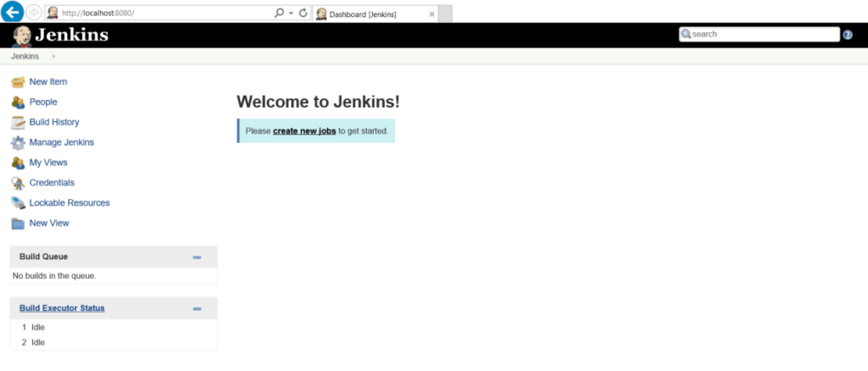The height and width of the screenshot is (371, 868).
Task: Open the Build History link
Action: (54, 122)
